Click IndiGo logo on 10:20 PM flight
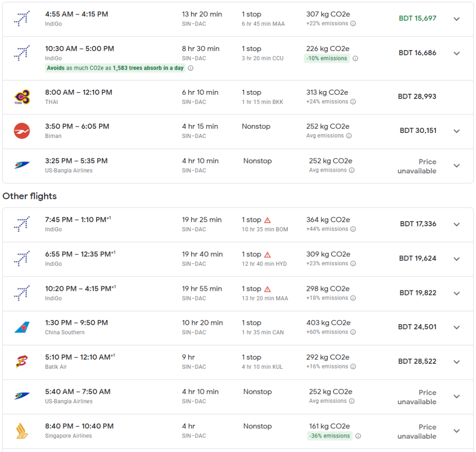The width and height of the screenshot is (476, 452). [22, 293]
